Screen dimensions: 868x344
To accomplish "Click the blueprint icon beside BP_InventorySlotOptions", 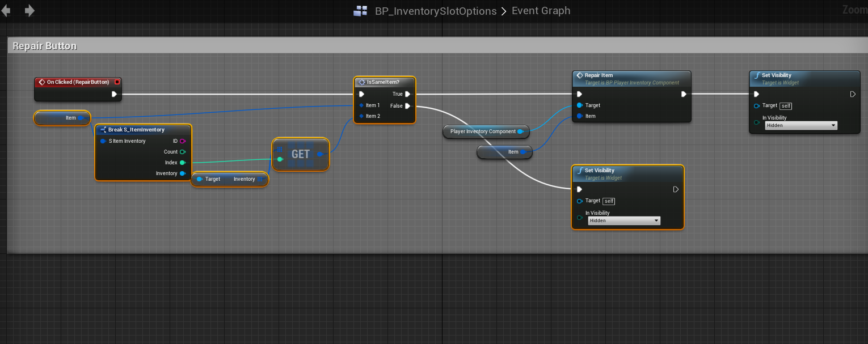I will 360,11.
